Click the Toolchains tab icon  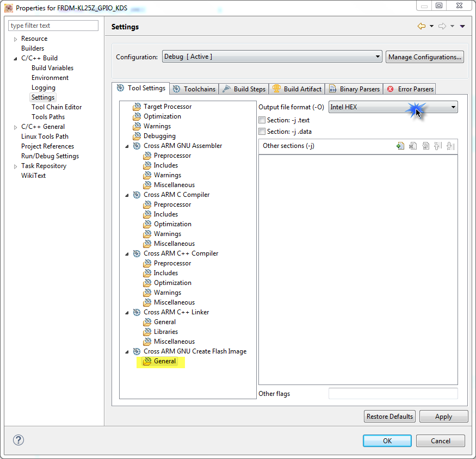click(176, 89)
